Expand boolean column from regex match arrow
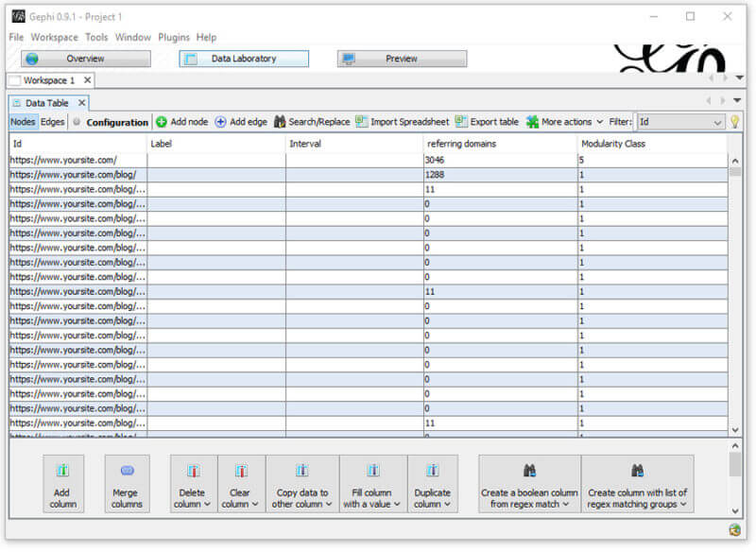This screenshot has height=552, width=756. (565, 505)
